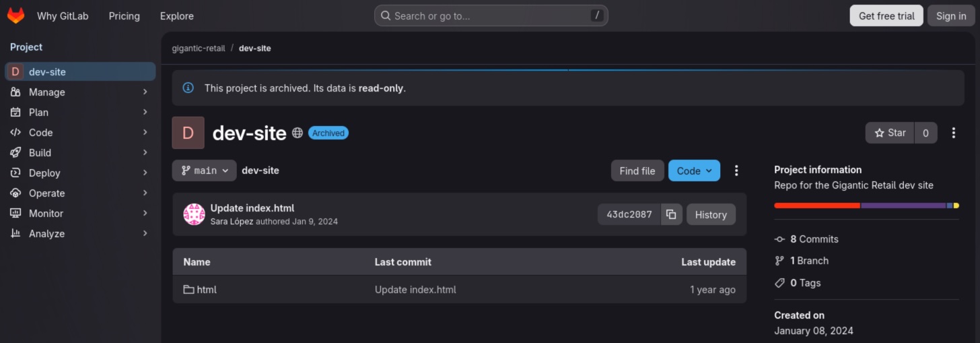Click the Archived badge
980x343 pixels.
point(328,133)
